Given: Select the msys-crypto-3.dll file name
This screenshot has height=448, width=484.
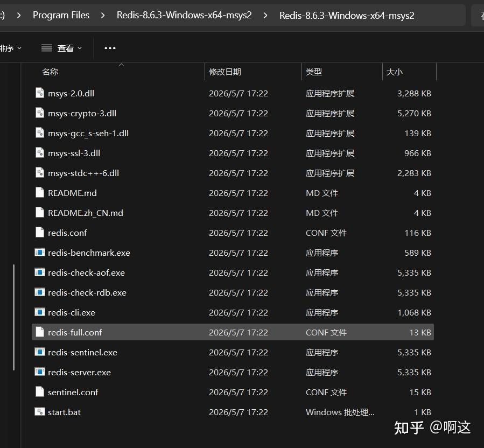Looking at the screenshot, I should (82, 113).
